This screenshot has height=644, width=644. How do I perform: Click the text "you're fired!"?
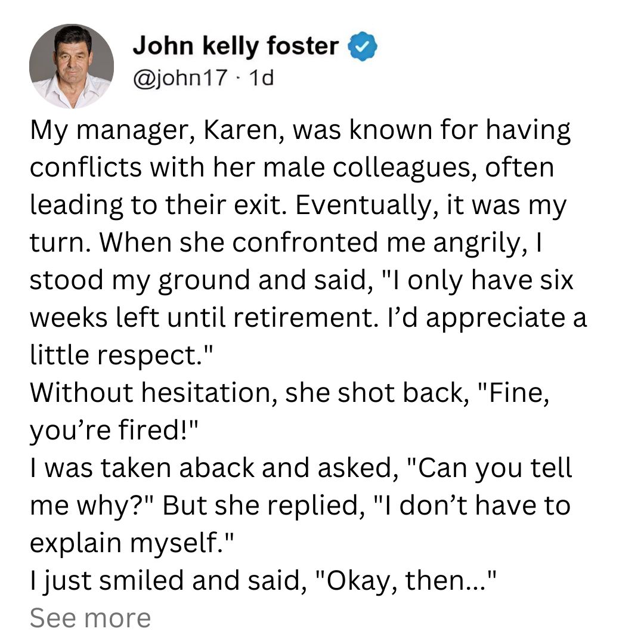114,431
